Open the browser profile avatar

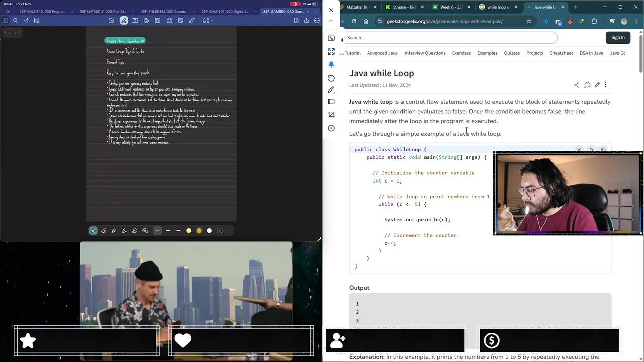coord(624,21)
